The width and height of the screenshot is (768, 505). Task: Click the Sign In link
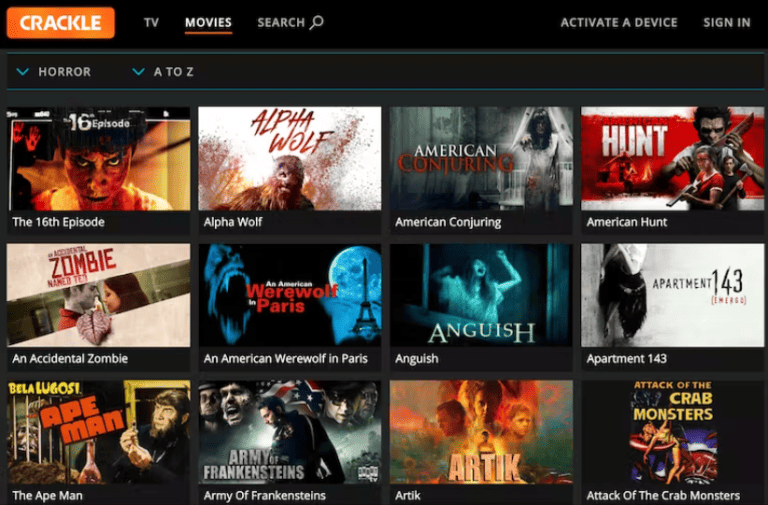[726, 22]
